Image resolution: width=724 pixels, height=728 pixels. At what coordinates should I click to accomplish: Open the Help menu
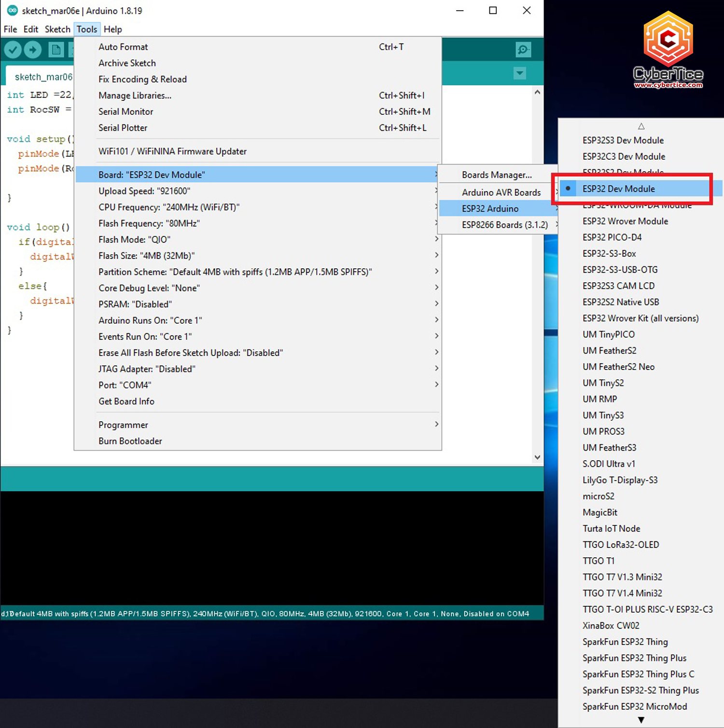point(112,29)
